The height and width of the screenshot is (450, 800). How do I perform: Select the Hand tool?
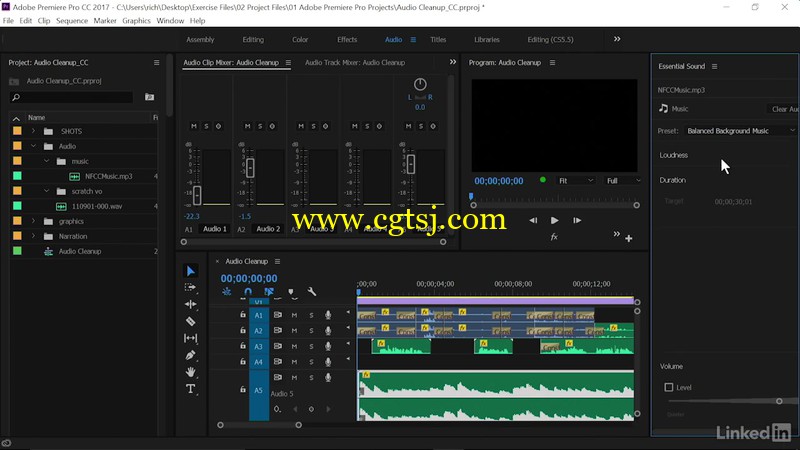[x=190, y=372]
